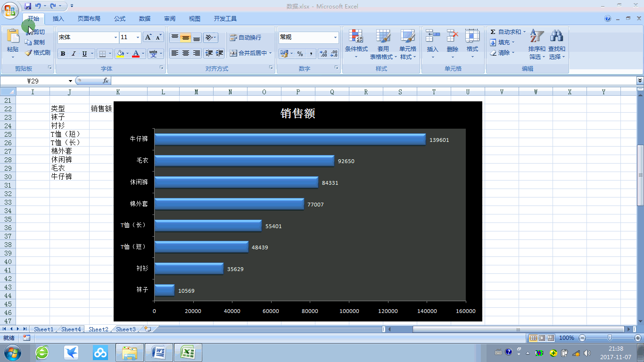Open the font name dropdown (宋体)
644x362 pixels.
point(116,37)
